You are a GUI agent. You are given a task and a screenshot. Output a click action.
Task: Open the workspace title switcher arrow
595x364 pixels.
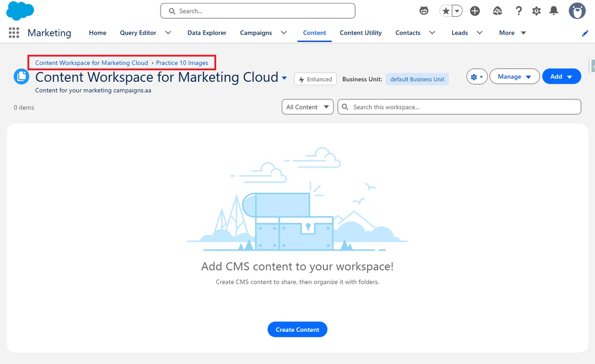[284, 78]
